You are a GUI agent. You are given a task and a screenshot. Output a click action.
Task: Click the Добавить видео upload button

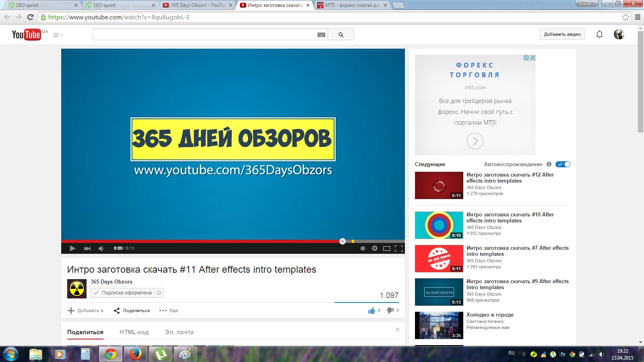(x=562, y=34)
